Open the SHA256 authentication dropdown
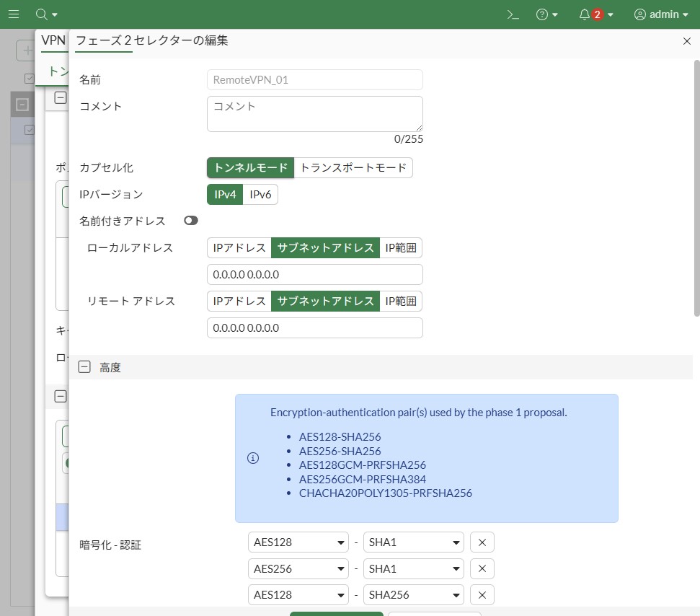 413,595
